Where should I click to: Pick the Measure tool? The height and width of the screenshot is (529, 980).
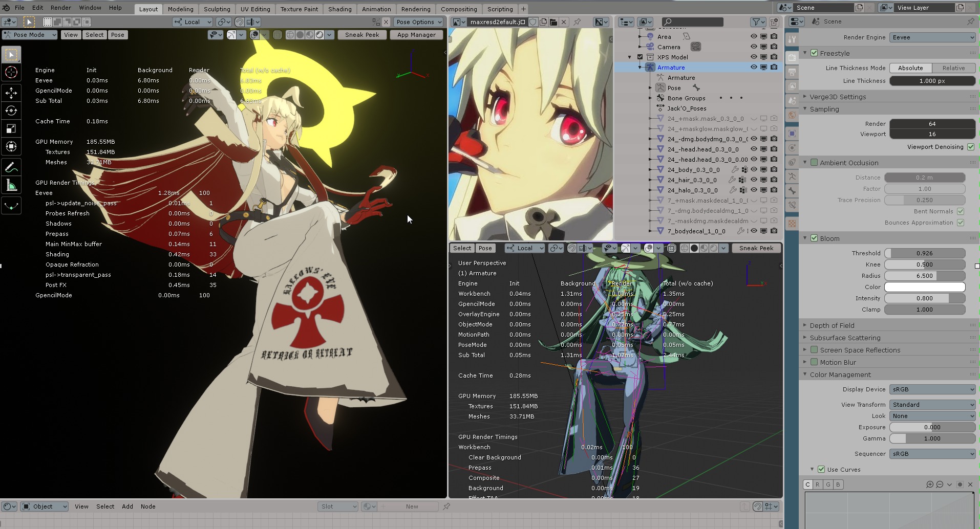coord(11,185)
